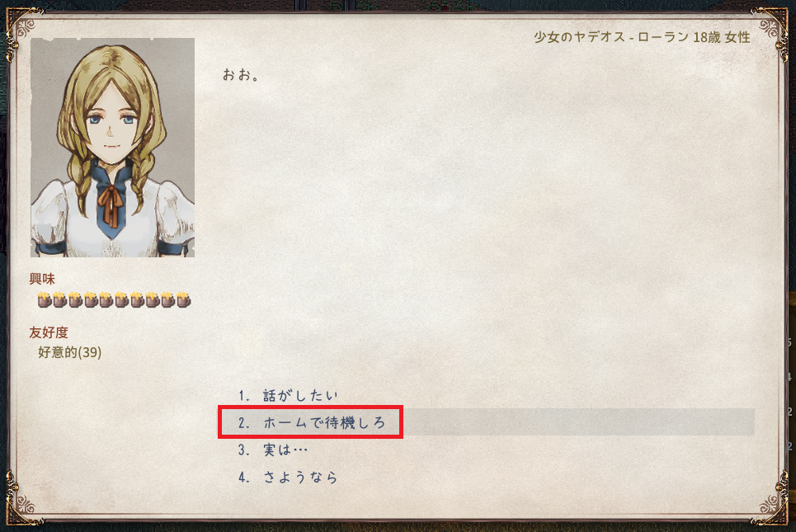Click the 興味 interest label

coord(42,279)
